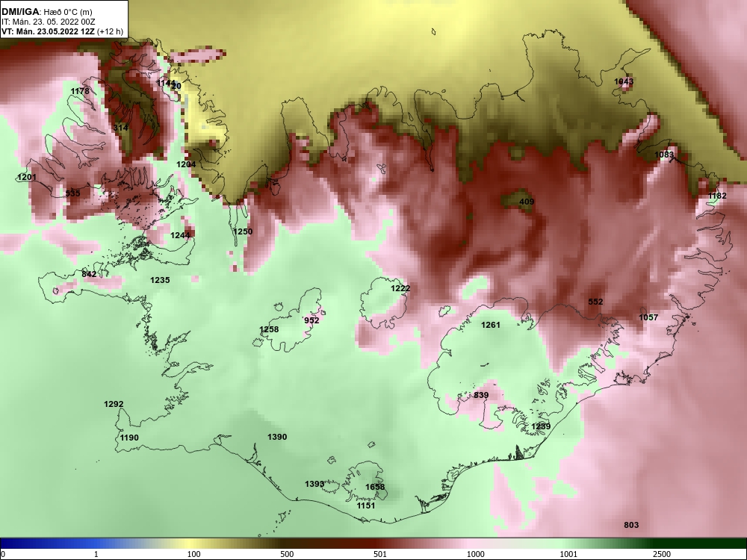This screenshot has height=560, width=747.
Task: Select the 1250 height value
Action: tap(243, 231)
